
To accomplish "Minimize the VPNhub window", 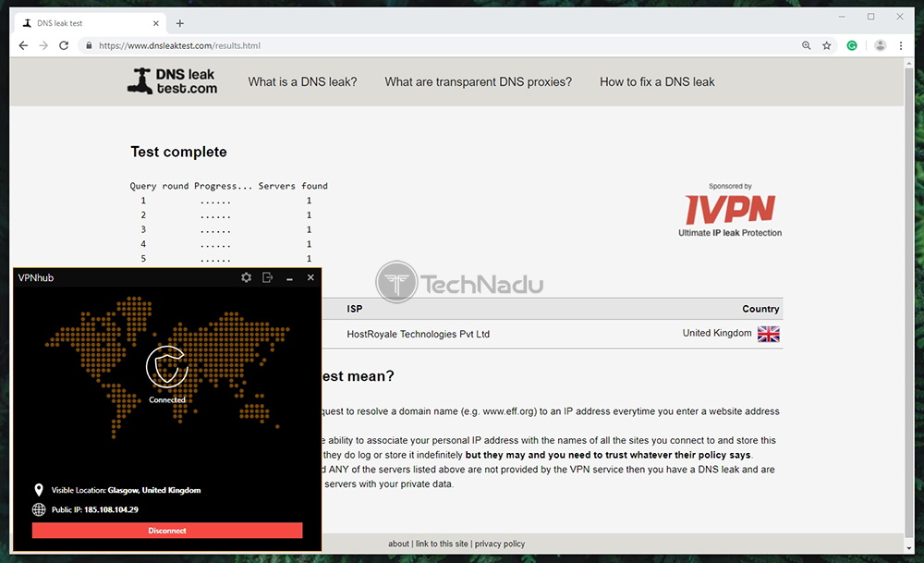I will click(x=289, y=278).
